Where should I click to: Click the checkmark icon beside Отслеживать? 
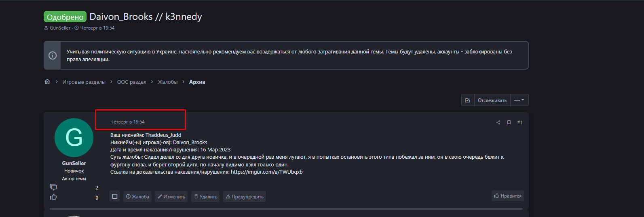[468, 100]
